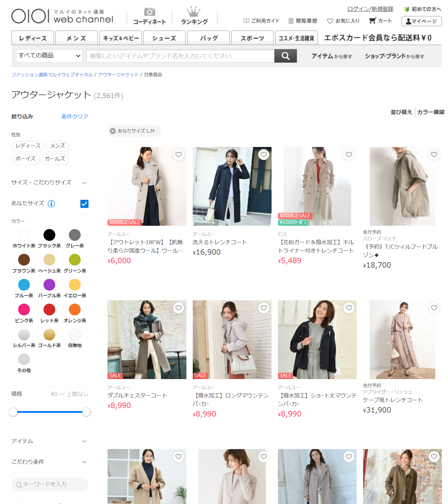
Task: Click the info icon next to あなたサイズ
Action: tap(51, 204)
